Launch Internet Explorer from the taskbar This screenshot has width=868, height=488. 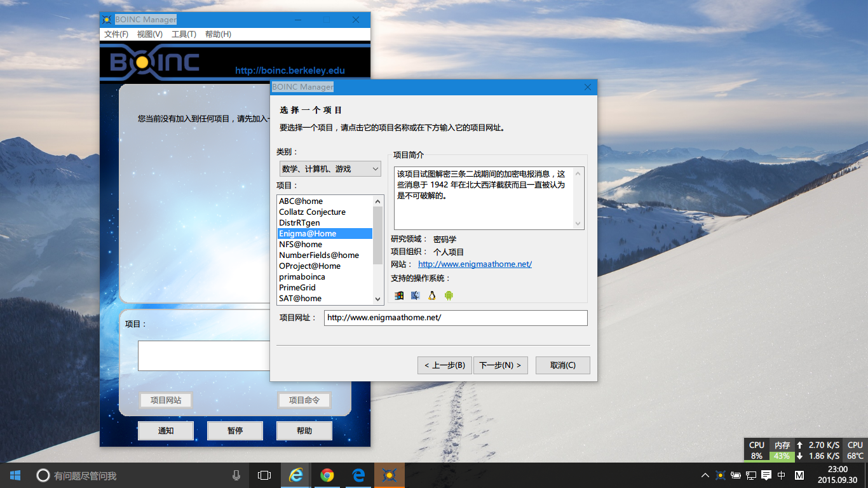pos(296,475)
